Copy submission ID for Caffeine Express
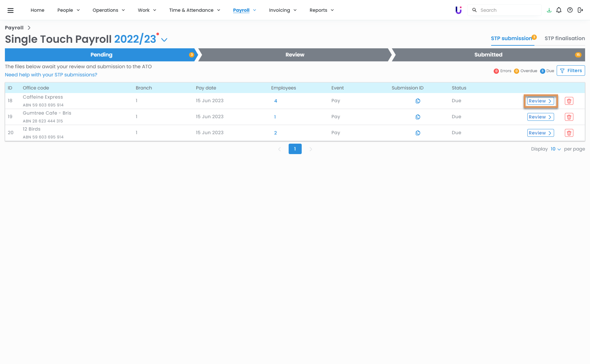 click(x=418, y=101)
